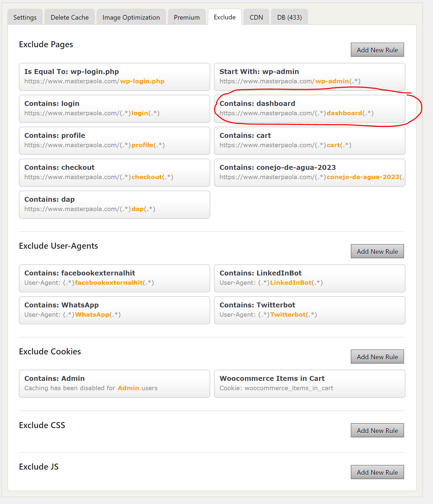Select the Premium tab
This screenshot has height=504, width=433.
pos(187,17)
